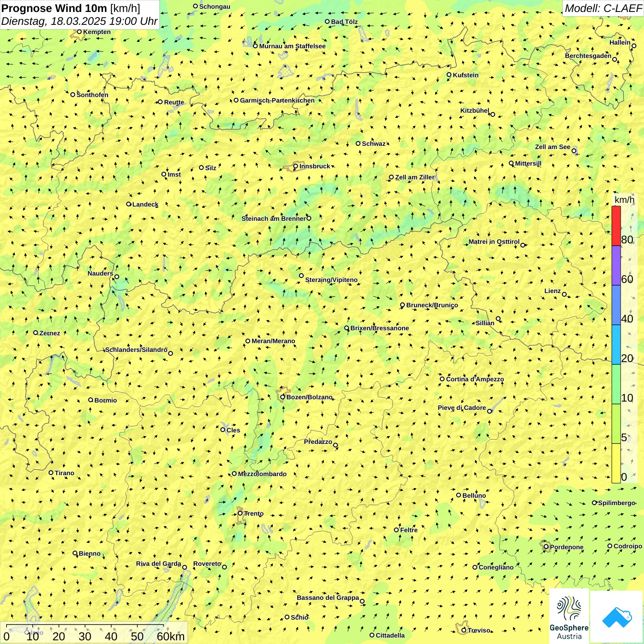The image size is (644, 644).
Task: Click the Trento city marker
Action: coord(240,513)
